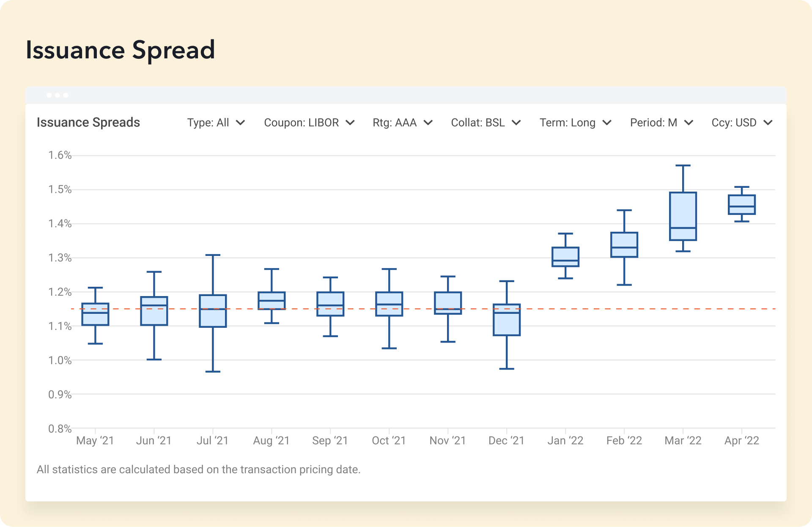
Task: Click the Jan '22 box plot
Action: click(565, 257)
